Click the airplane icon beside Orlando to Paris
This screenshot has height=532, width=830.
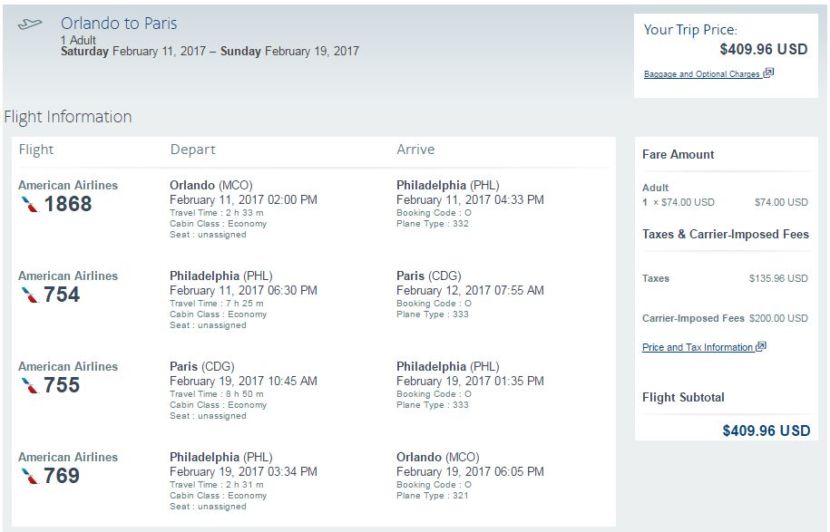click(x=30, y=23)
